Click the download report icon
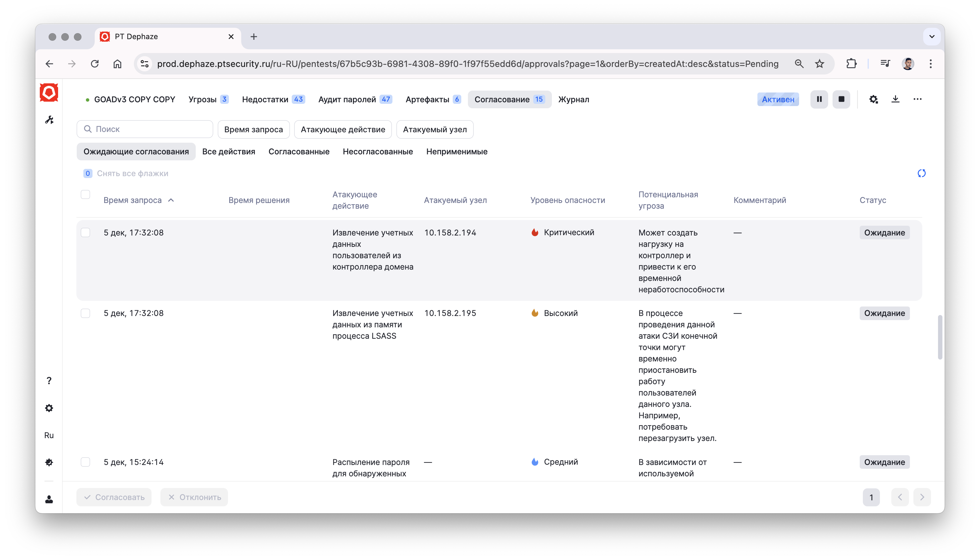 [x=895, y=99]
